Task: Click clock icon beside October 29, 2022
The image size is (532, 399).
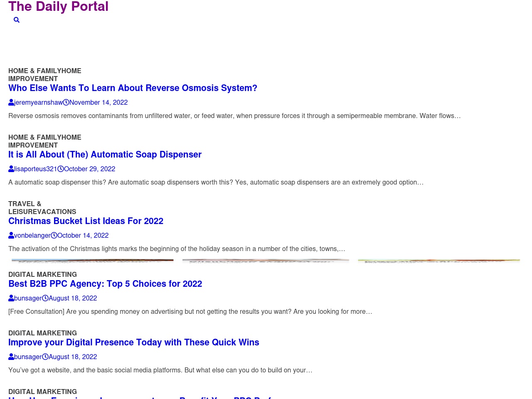Action: click(61, 169)
